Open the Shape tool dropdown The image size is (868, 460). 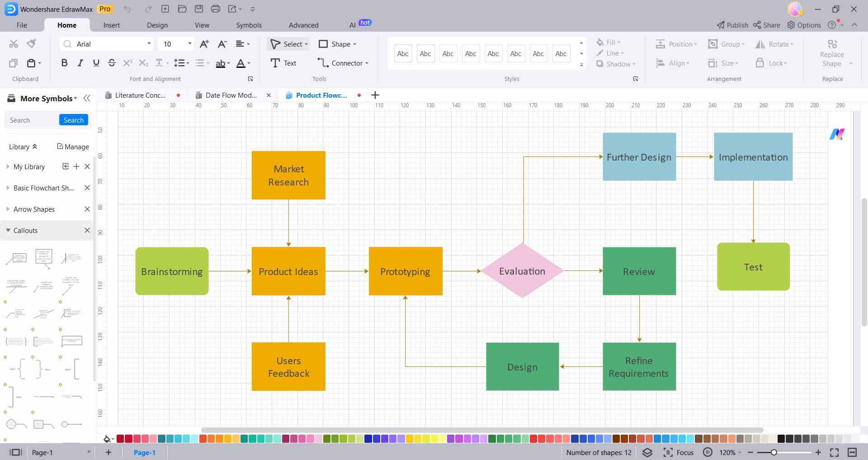(354, 44)
